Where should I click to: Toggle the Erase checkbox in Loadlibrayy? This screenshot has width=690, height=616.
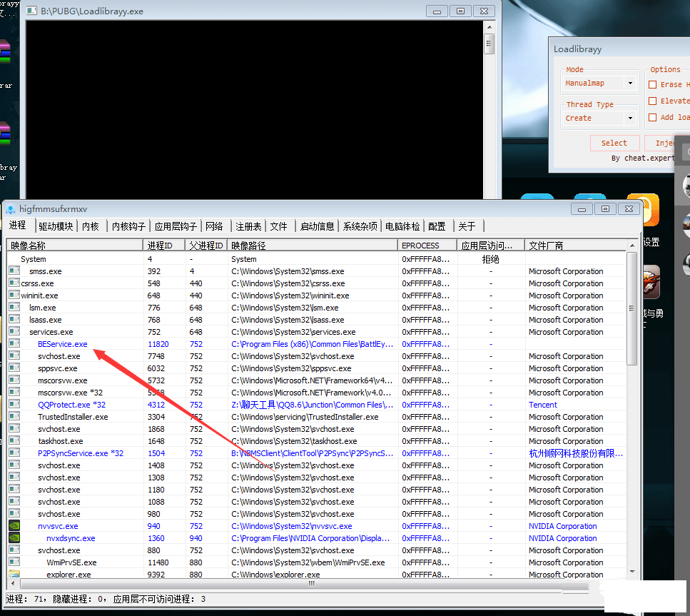[x=653, y=84]
